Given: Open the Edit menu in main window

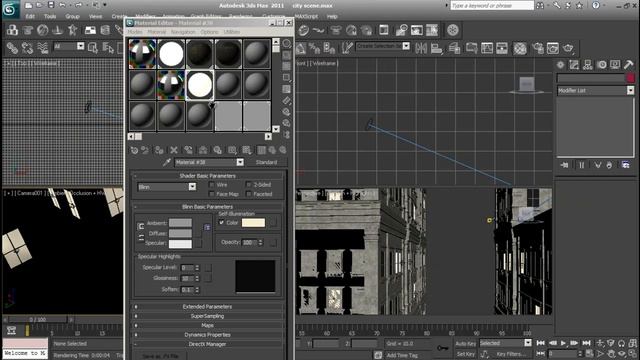Looking at the screenshot, I should point(30,17).
